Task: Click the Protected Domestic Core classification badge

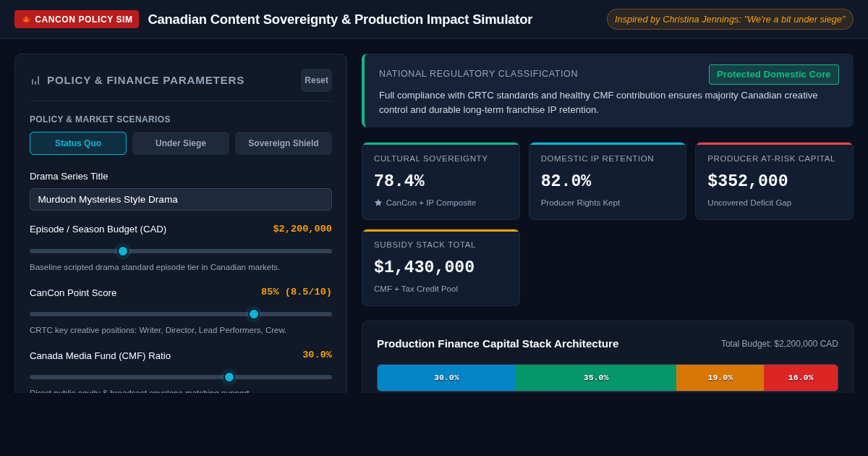Action: [774, 75]
